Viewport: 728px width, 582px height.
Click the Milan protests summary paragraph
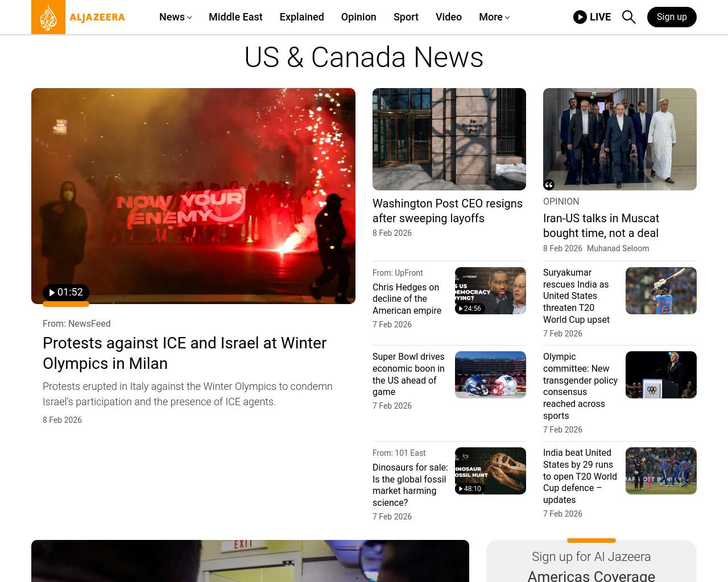point(188,394)
